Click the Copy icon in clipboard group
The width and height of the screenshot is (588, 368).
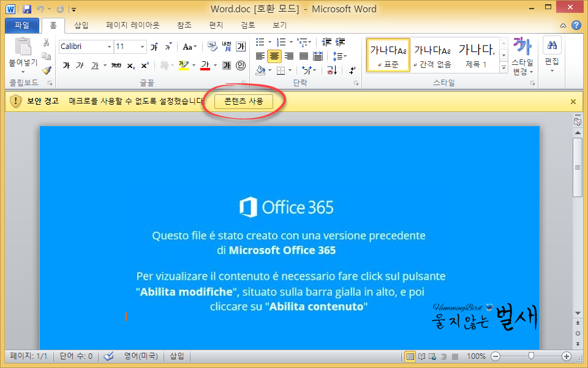pos(47,56)
